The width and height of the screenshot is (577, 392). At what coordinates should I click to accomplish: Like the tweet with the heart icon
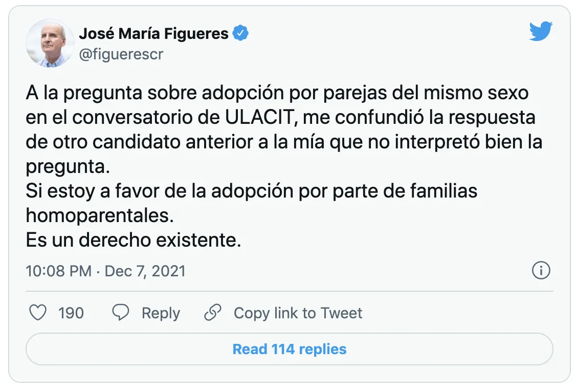(x=38, y=313)
